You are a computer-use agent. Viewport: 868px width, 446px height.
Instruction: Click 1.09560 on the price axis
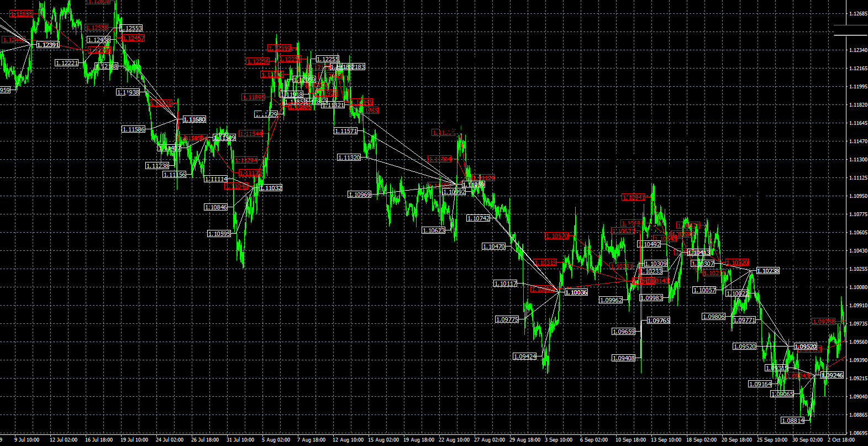pyautogui.click(x=858, y=342)
